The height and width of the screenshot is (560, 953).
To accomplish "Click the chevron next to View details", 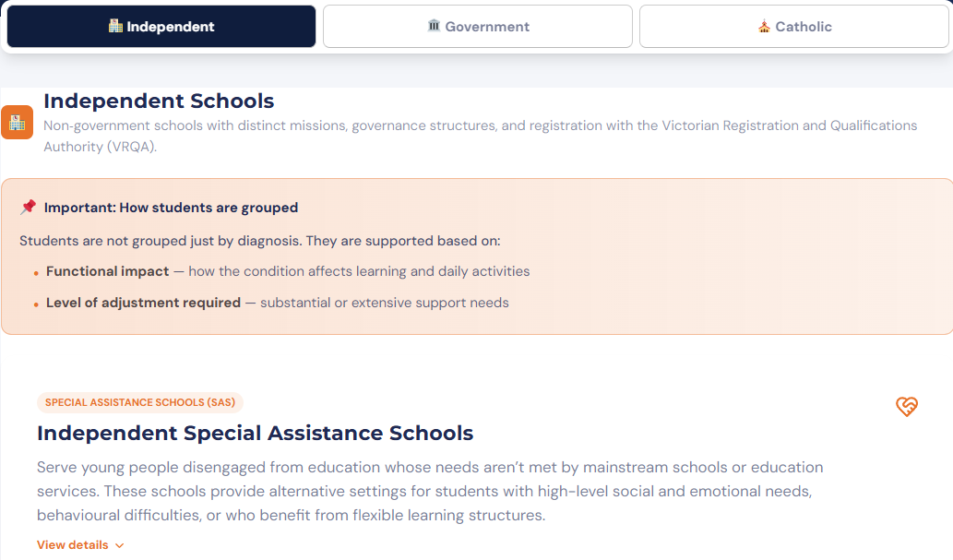I will pyautogui.click(x=121, y=544).
